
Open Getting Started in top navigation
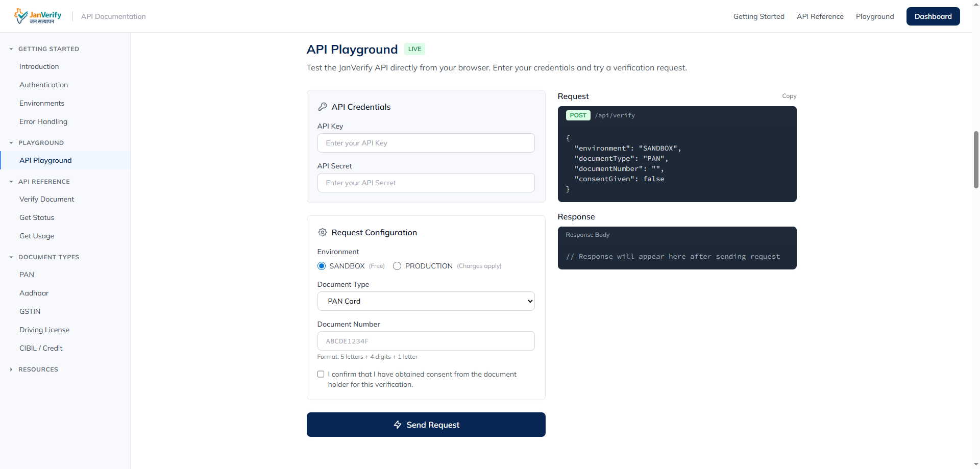pos(758,16)
